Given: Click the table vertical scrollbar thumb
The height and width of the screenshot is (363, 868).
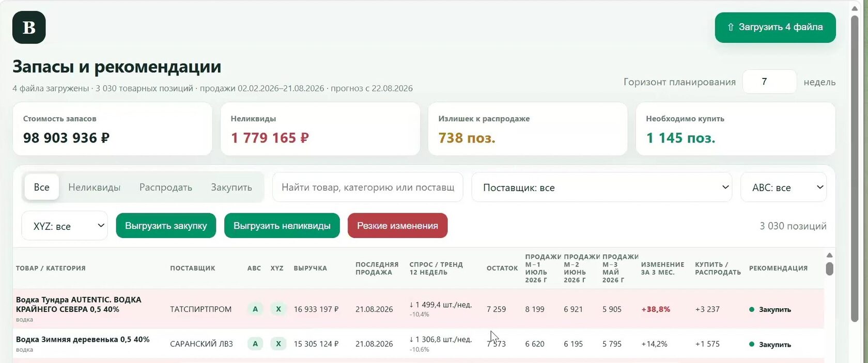Looking at the screenshot, I should point(829,269).
